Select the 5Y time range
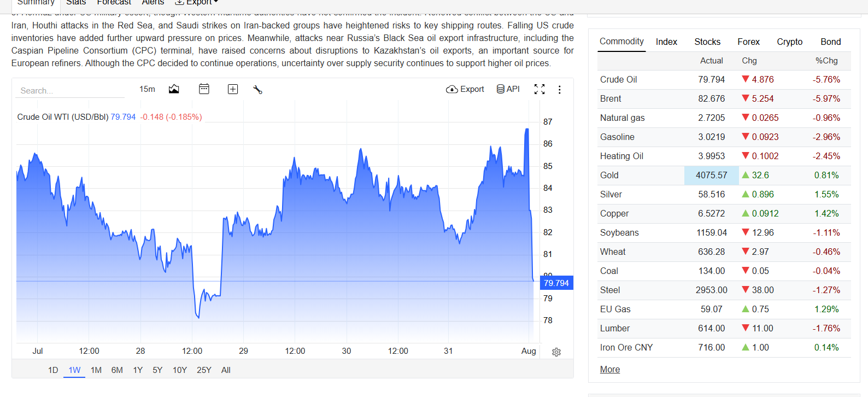Viewport: 868px width, 397px height. [x=157, y=370]
